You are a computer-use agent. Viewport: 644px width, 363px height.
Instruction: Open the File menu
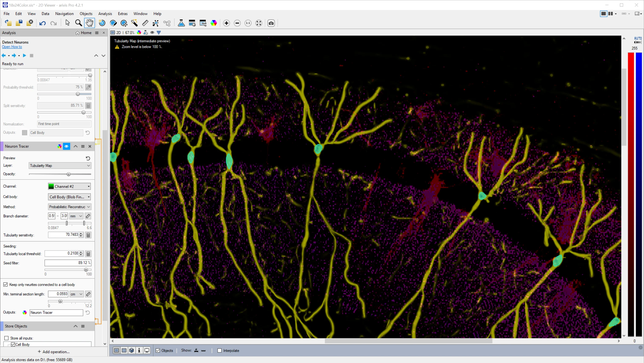7,14
